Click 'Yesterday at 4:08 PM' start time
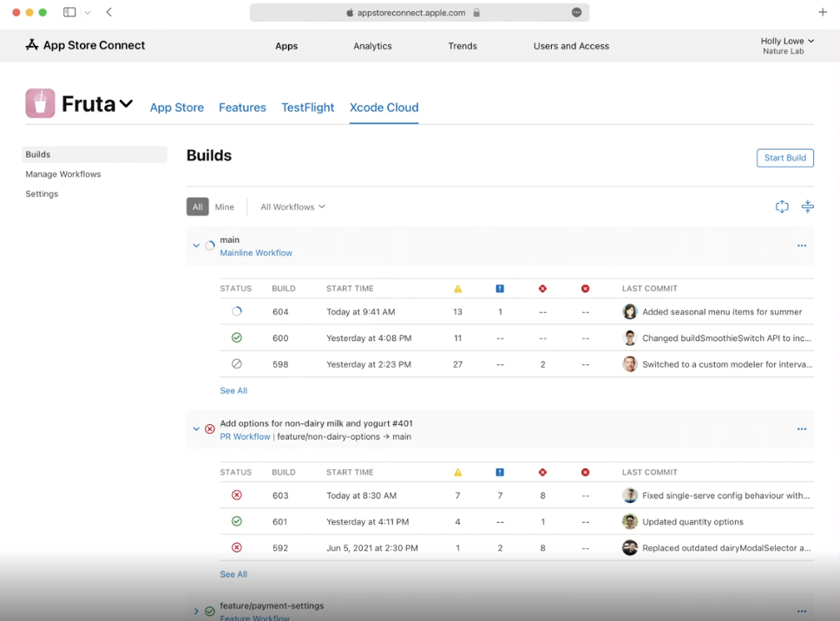This screenshot has width=840, height=621. coord(369,338)
